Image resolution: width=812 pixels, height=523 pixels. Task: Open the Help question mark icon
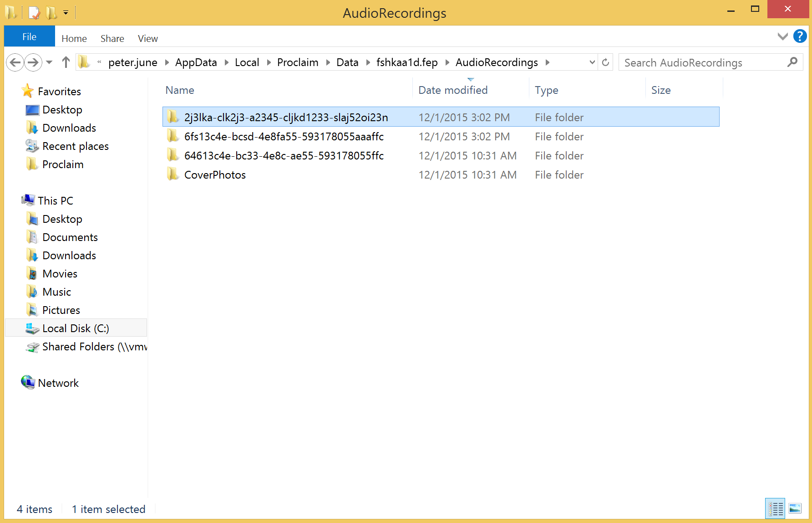[800, 36]
